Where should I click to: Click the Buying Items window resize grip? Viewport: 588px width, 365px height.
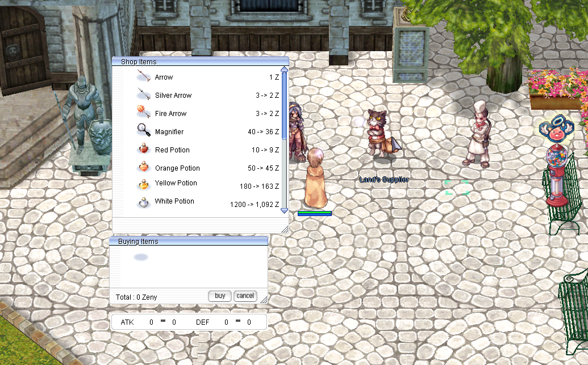(x=264, y=300)
